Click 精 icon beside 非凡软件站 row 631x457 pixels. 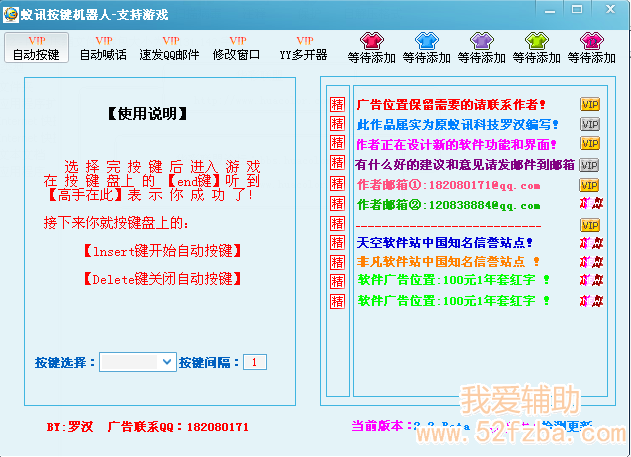pyautogui.click(x=337, y=263)
